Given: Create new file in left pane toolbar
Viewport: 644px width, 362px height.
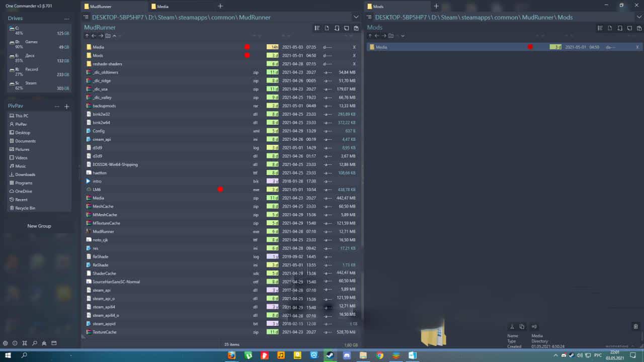Looking at the screenshot, I should point(327,28).
